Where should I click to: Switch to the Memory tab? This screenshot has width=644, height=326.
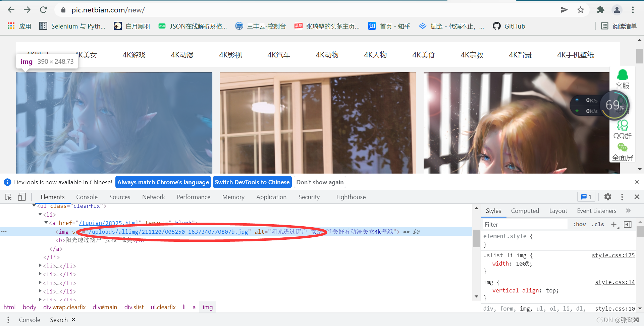233,197
